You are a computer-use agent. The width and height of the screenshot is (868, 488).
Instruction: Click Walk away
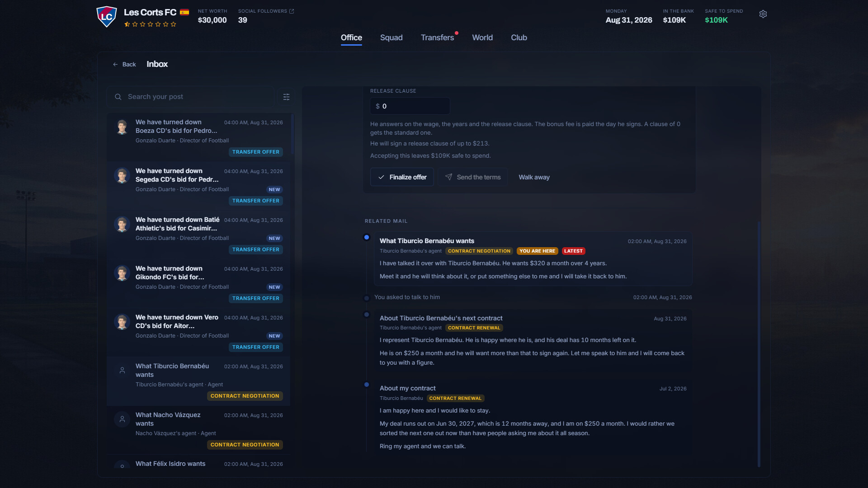pos(534,177)
